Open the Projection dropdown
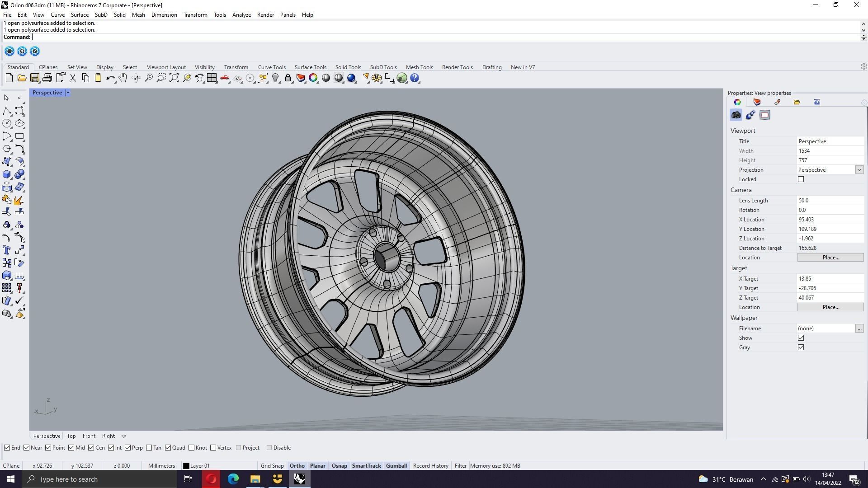This screenshot has height=488, width=868. (859, 170)
